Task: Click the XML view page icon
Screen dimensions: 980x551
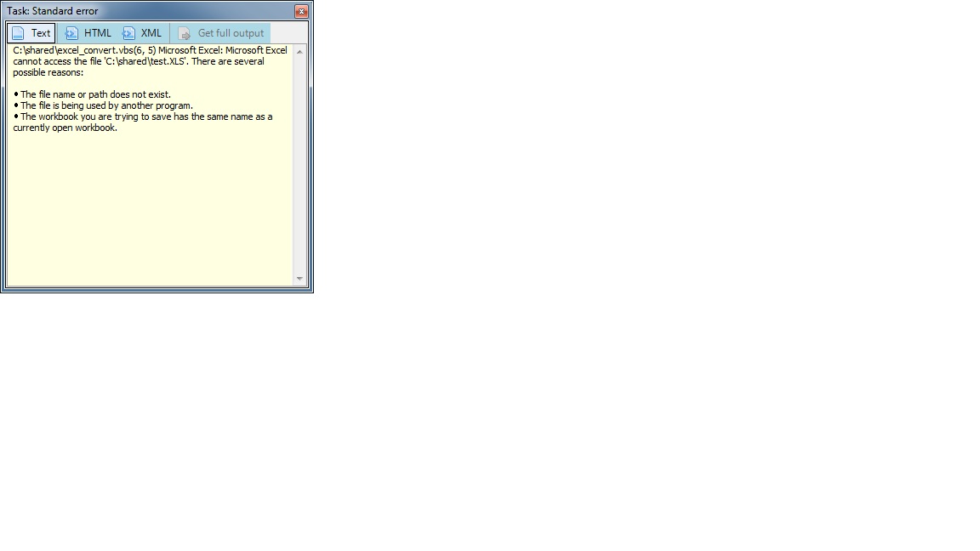Action: point(128,33)
